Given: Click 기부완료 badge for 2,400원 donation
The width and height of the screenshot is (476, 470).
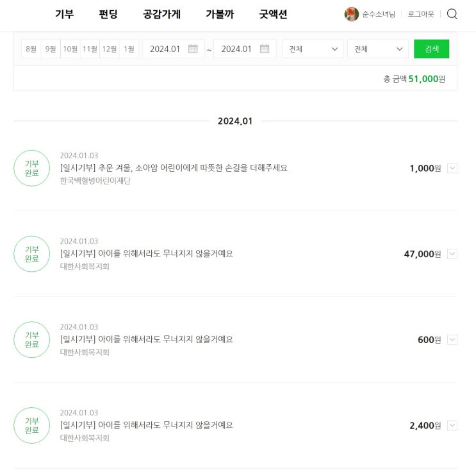Looking at the screenshot, I should tap(31, 426).
